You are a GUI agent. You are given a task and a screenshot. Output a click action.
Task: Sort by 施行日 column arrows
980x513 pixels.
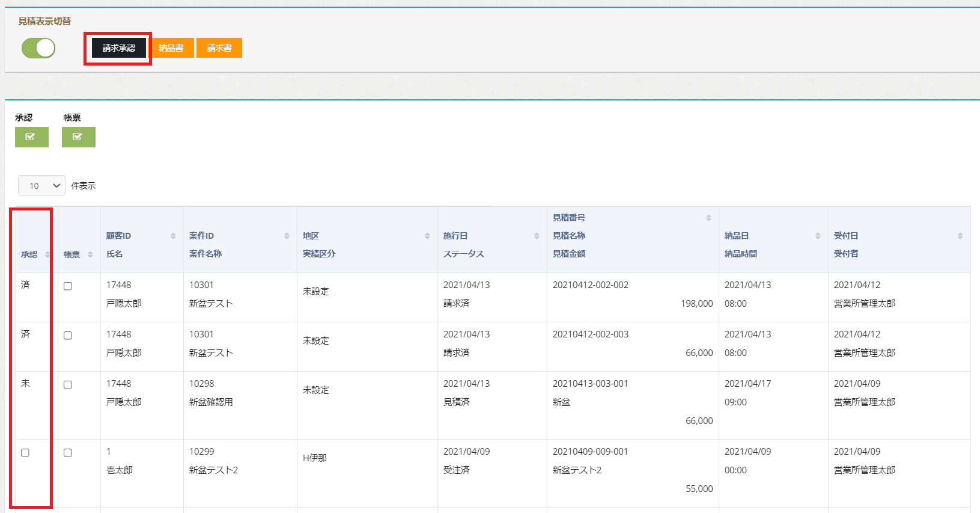[x=537, y=236]
